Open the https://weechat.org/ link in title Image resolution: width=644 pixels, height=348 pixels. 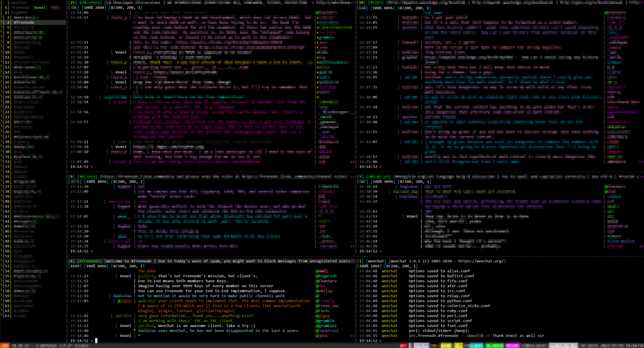[481, 261]
